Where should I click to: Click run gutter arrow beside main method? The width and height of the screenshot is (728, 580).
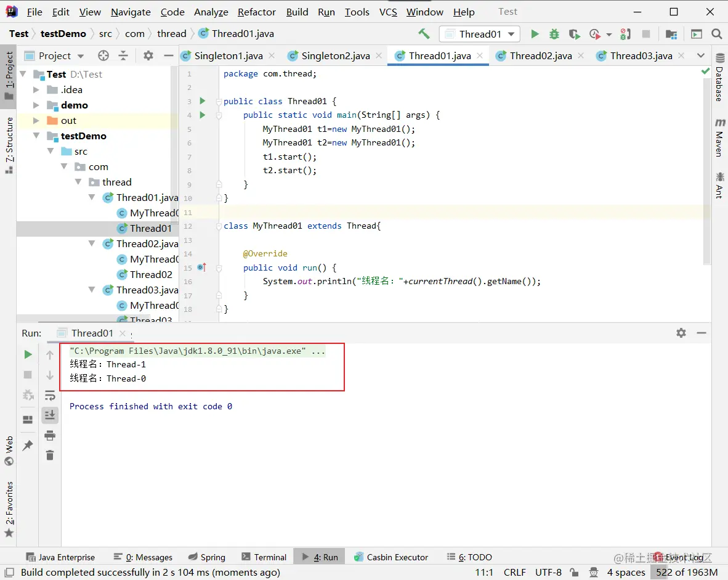coord(203,115)
